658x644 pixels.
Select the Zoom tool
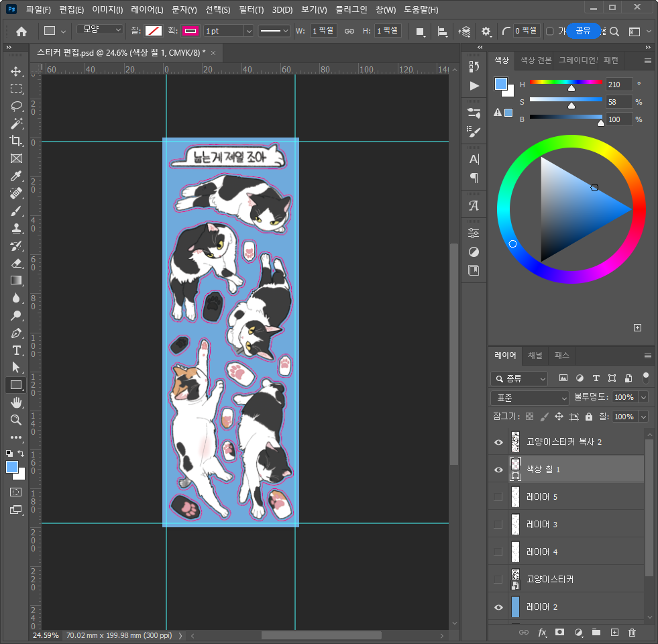point(16,420)
